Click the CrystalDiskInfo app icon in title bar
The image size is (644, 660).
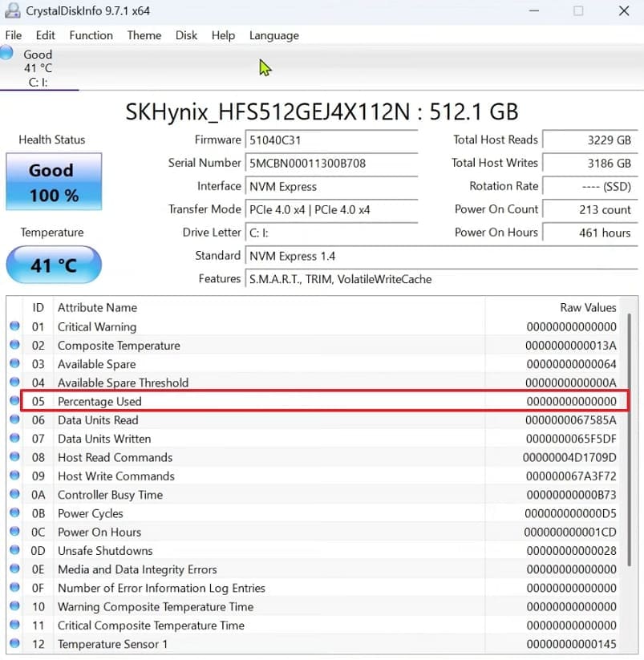click(x=12, y=10)
